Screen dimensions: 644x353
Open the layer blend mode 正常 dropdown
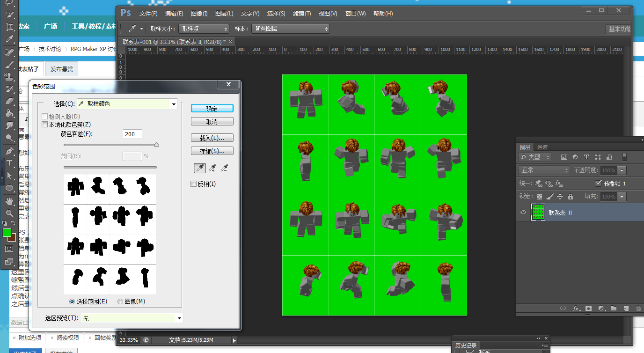544,170
